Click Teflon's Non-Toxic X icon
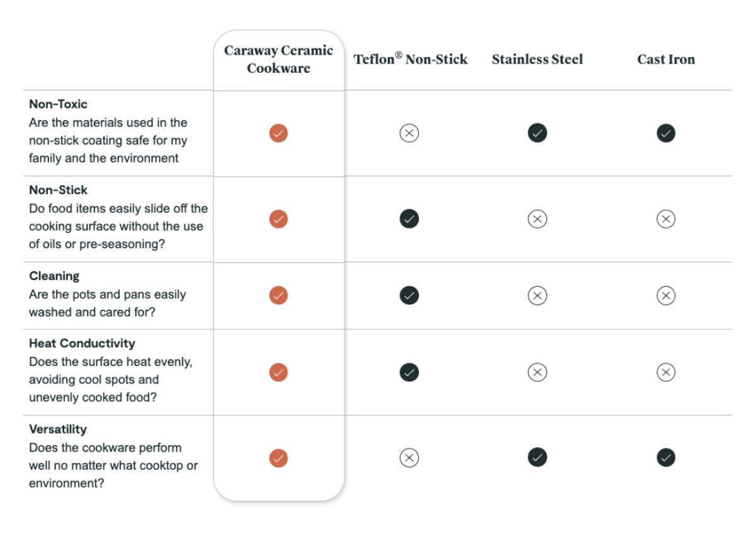Screen dimensions: 756x539 click(x=409, y=133)
